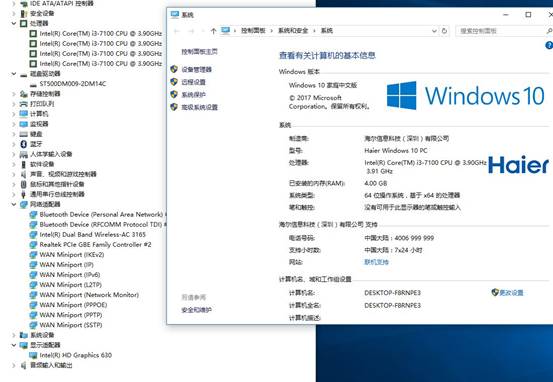The image size is (553, 382).
Task: Open 远程设置 remote settings link
Action: pos(193,82)
